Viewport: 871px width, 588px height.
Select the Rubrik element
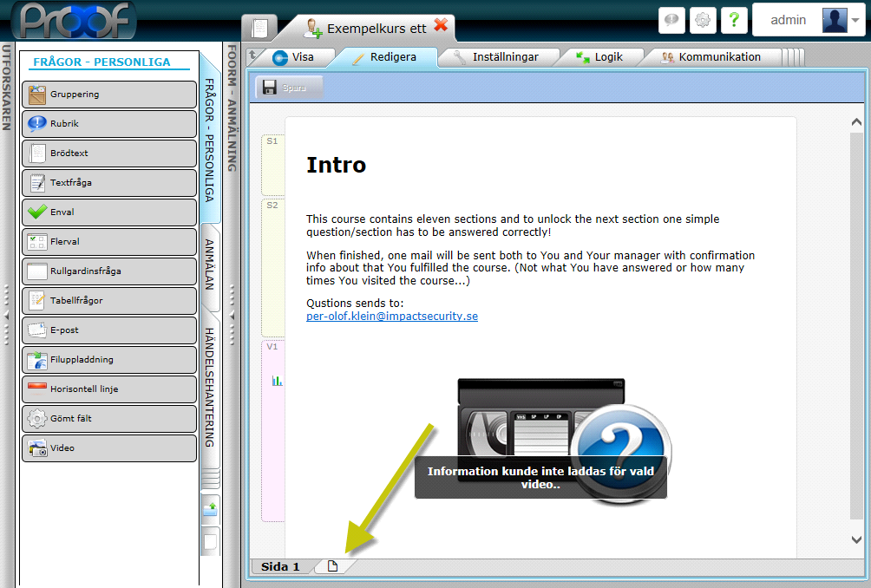(x=109, y=124)
